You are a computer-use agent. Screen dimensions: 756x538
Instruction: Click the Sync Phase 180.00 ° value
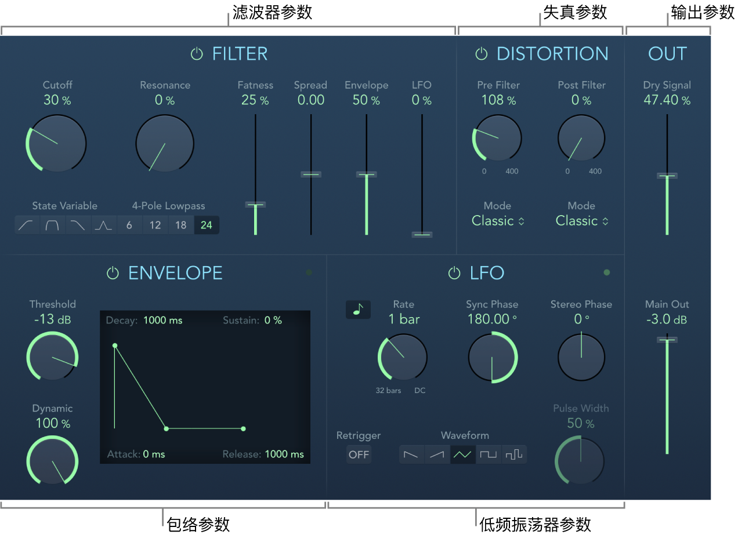[x=492, y=319]
